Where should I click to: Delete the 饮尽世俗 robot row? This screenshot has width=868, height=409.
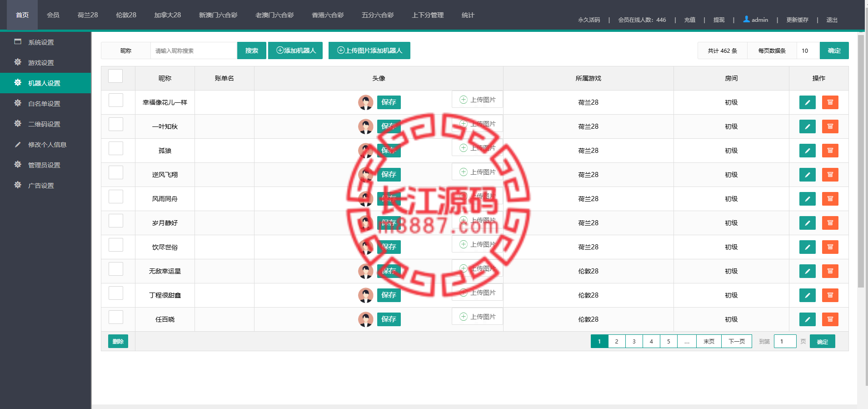pyautogui.click(x=830, y=247)
